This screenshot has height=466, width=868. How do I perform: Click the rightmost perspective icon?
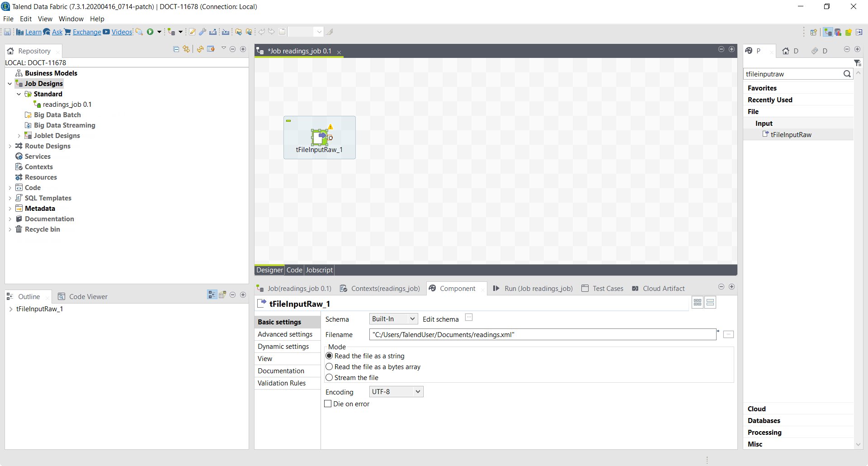point(859,32)
